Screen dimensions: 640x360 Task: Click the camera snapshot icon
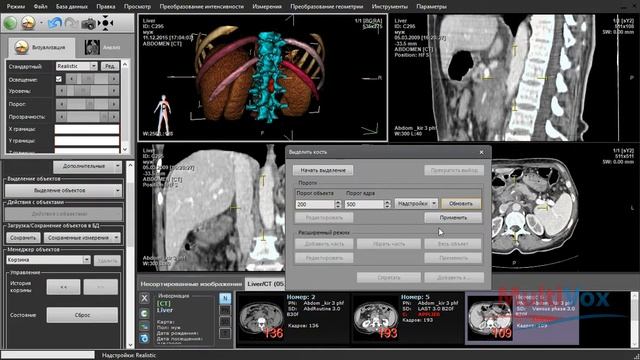tap(88, 24)
